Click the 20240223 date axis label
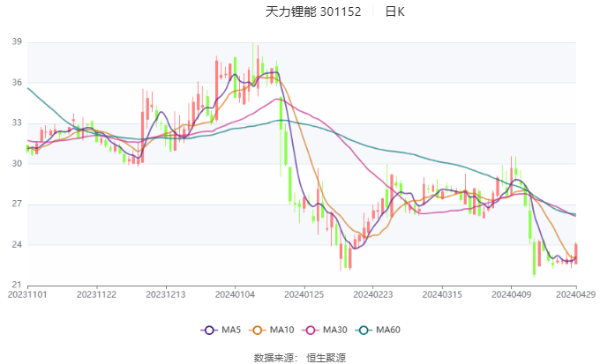The width and height of the screenshot is (600, 364). click(373, 294)
